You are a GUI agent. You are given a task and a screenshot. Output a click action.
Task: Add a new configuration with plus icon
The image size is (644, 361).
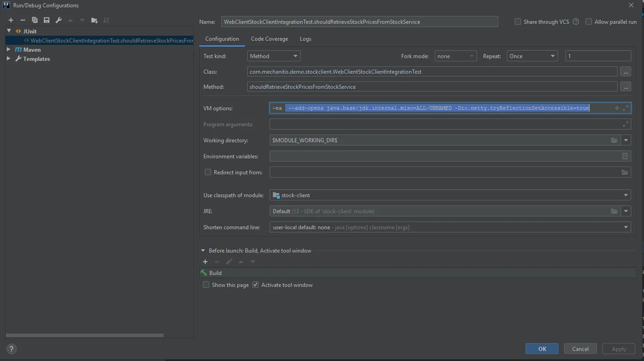[x=11, y=20]
